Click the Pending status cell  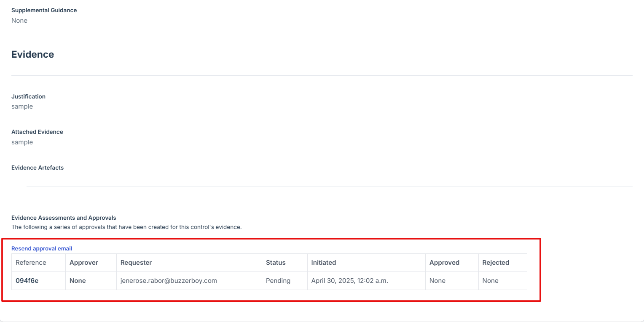pyautogui.click(x=278, y=281)
